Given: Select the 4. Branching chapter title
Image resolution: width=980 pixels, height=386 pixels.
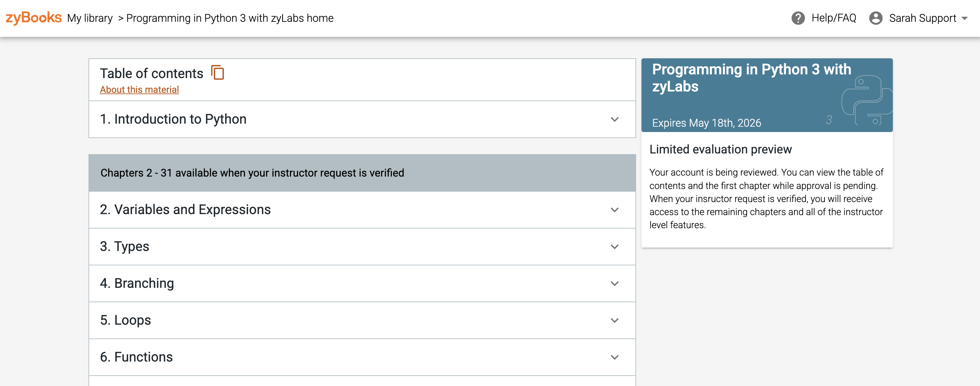Looking at the screenshot, I should [x=137, y=283].
